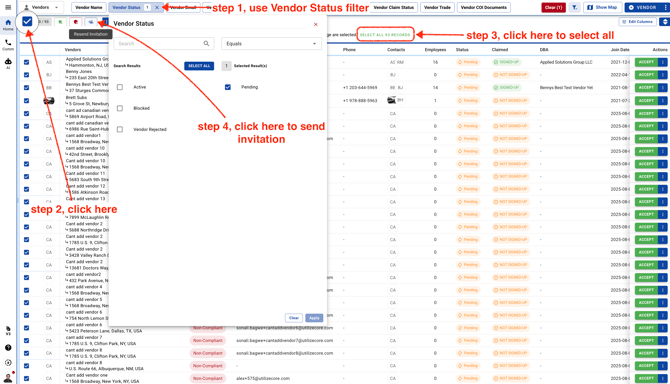
Task: Click the blue VENDOR add button
Action: pyautogui.click(x=643, y=7)
